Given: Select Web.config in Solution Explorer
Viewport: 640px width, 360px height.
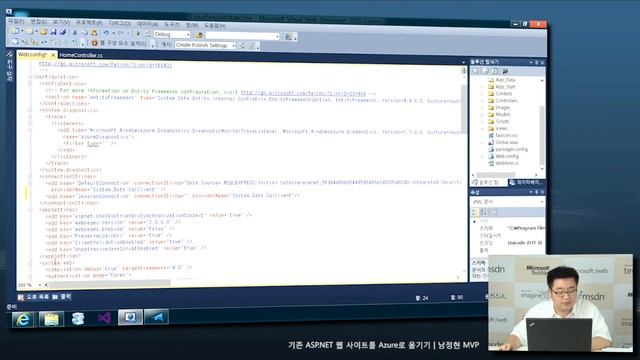Looking at the screenshot, I should coord(507,156).
